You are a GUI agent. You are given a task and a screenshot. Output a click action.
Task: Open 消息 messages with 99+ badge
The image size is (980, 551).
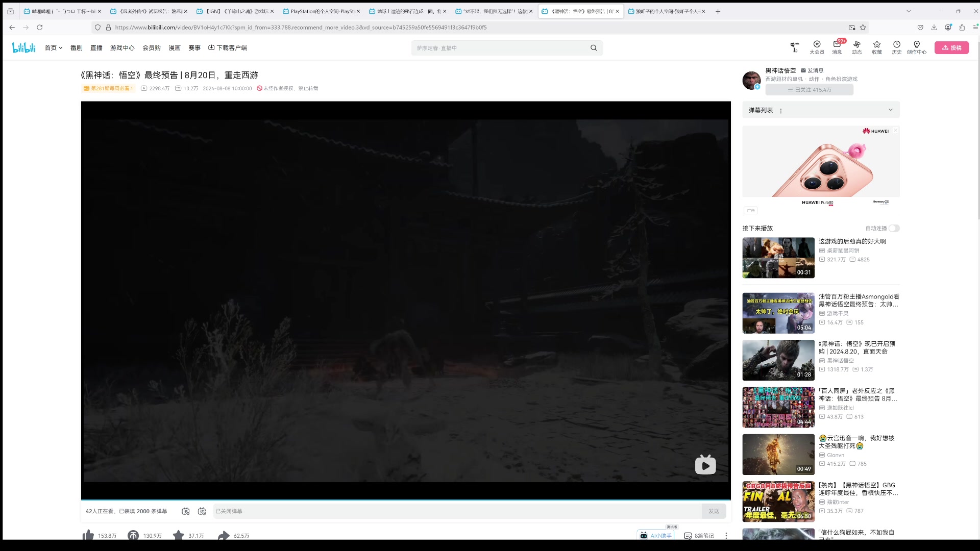837,47
